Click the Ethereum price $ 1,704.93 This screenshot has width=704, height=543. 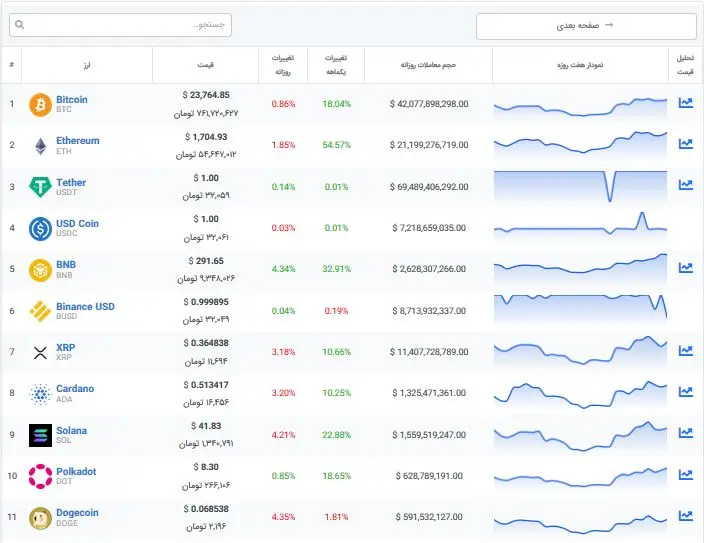pyautogui.click(x=206, y=137)
